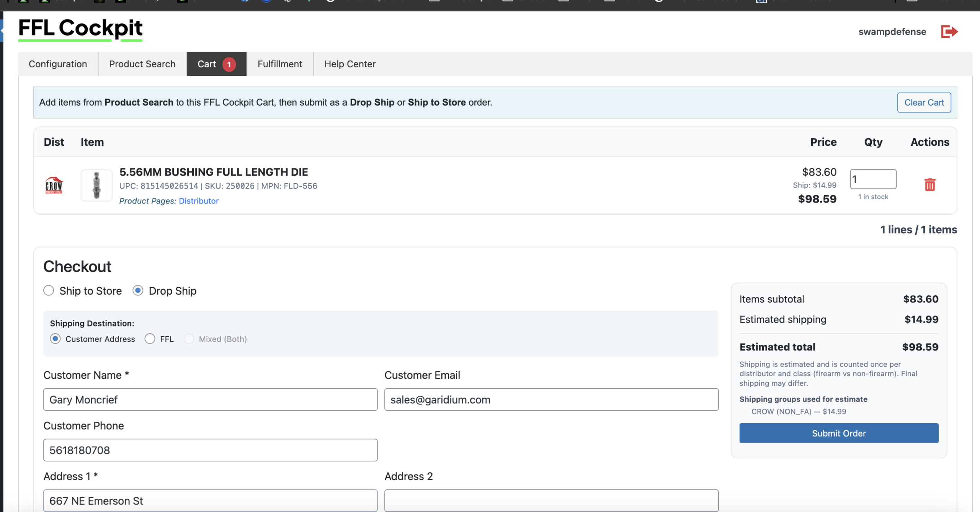Switch to Product Search tab
The width and height of the screenshot is (980, 512).
(x=142, y=64)
